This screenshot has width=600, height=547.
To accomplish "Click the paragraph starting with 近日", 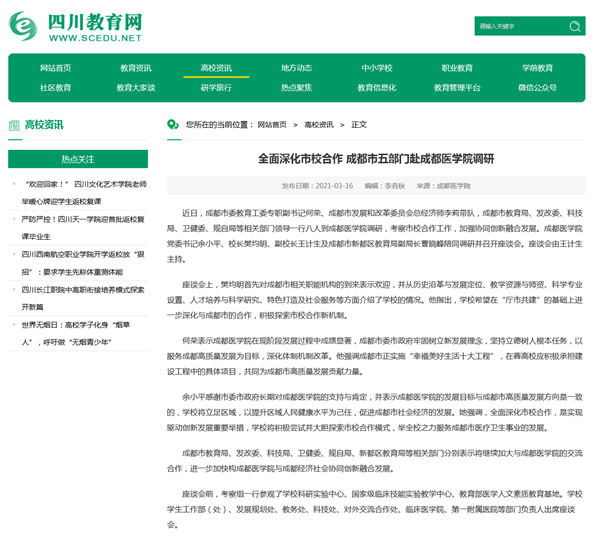I will 375,236.
